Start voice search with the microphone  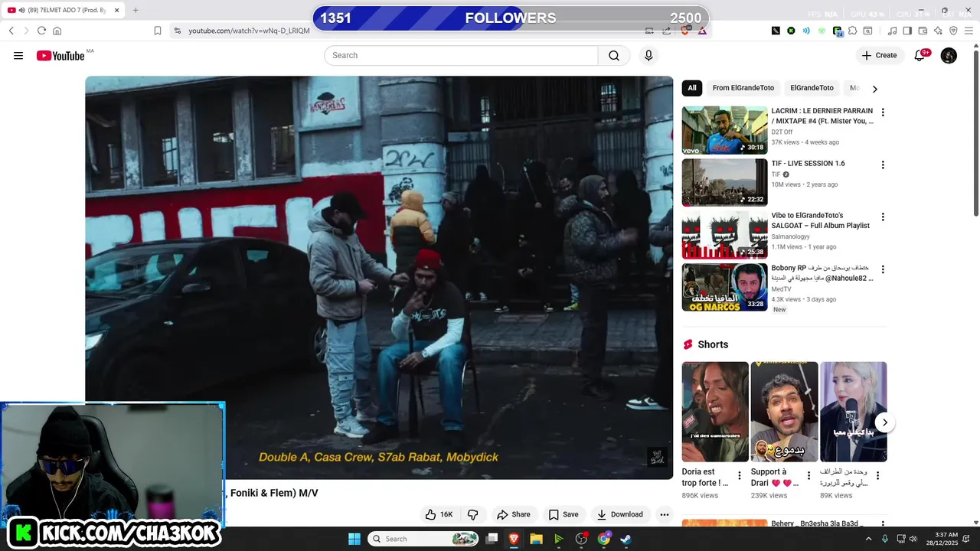pos(648,56)
